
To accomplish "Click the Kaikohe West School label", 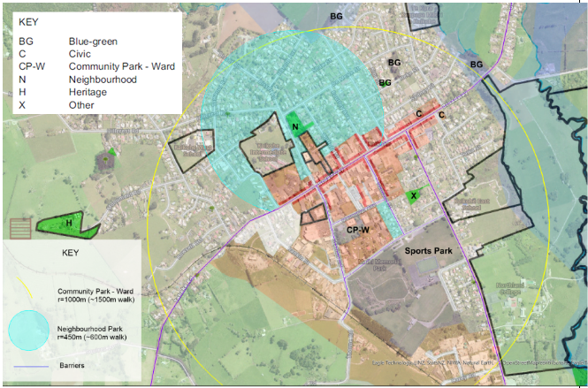I will point(192,151).
